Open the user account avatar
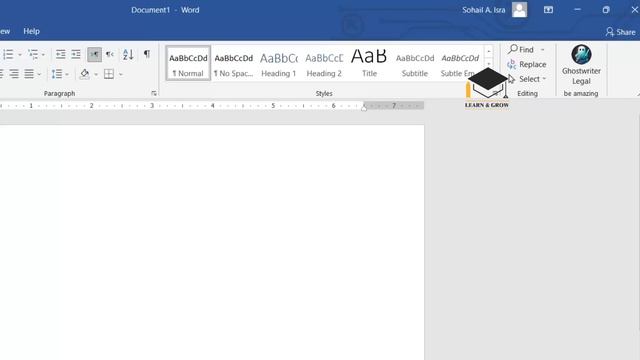This screenshot has height=360, width=640. tap(519, 10)
